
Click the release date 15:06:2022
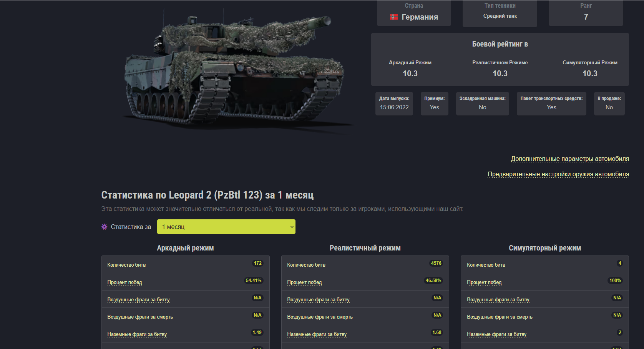[x=394, y=107]
